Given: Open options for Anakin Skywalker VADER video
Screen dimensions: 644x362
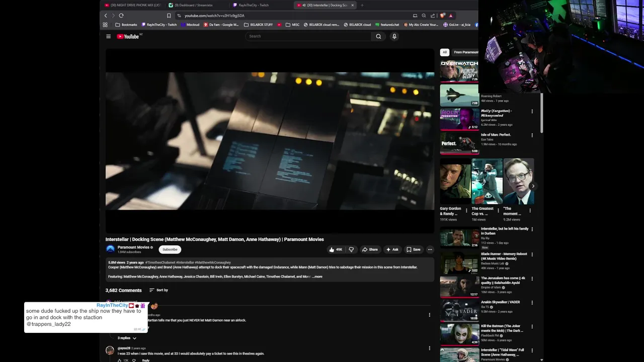Looking at the screenshot, I should click(532, 303).
